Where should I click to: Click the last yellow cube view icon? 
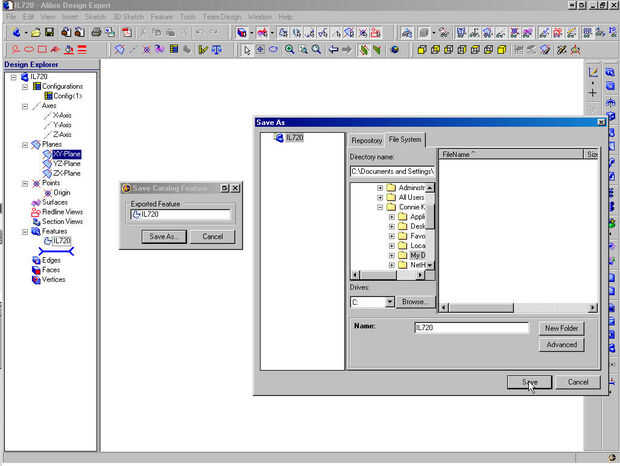coord(502,50)
